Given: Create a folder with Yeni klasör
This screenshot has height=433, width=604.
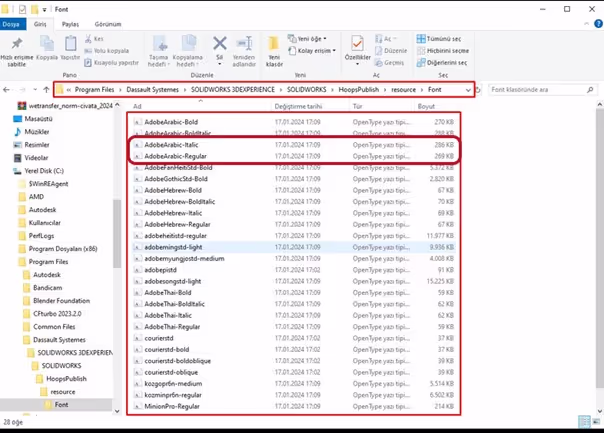Looking at the screenshot, I should point(274,50).
